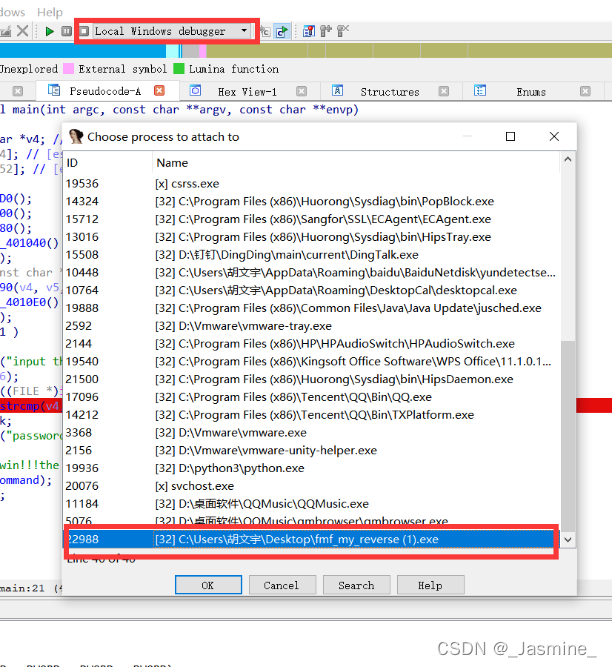
Task: Switch to the Pseudocode-A tab
Action: [105, 91]
